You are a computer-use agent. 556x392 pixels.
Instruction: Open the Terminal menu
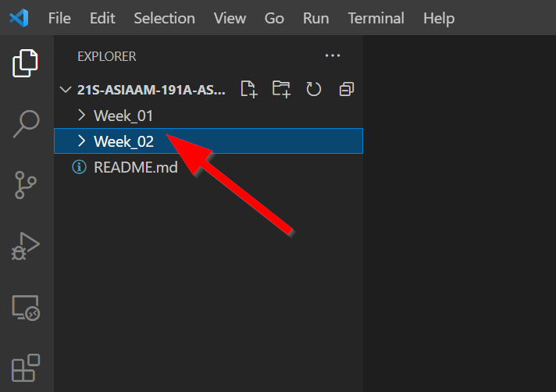tap(376, 18)
